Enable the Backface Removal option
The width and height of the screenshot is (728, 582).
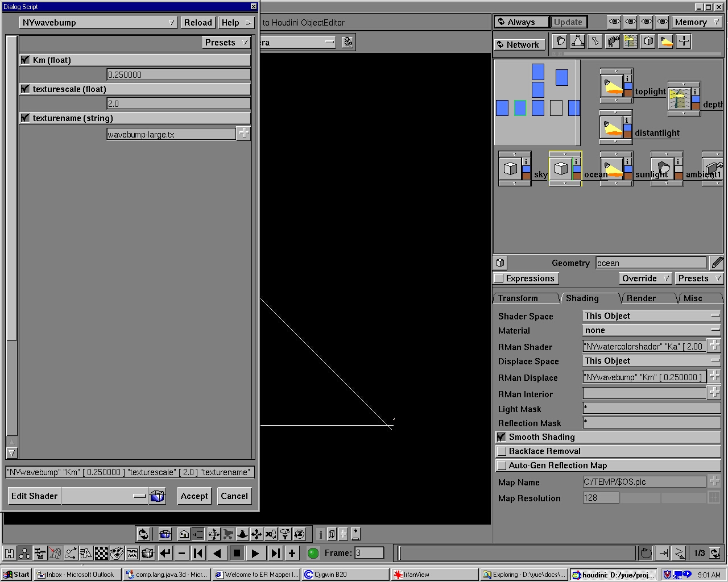pyautogui.click(x=502, y=451)
